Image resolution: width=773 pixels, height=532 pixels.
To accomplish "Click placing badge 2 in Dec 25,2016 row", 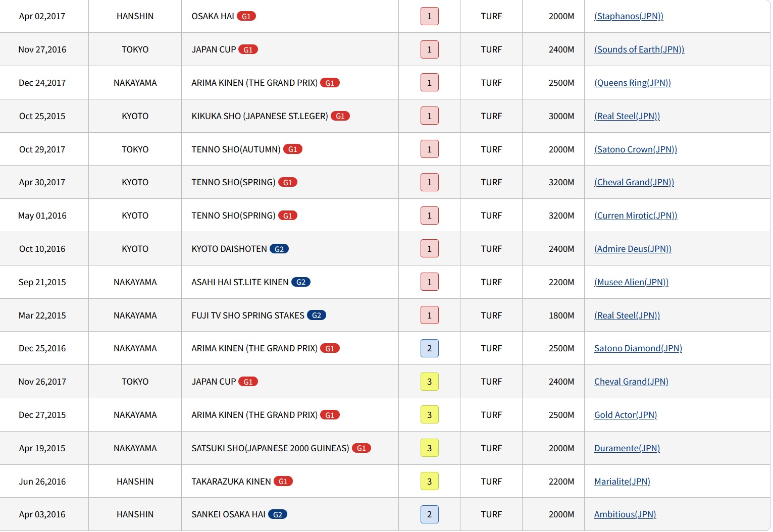I will [x=430, y=348].
